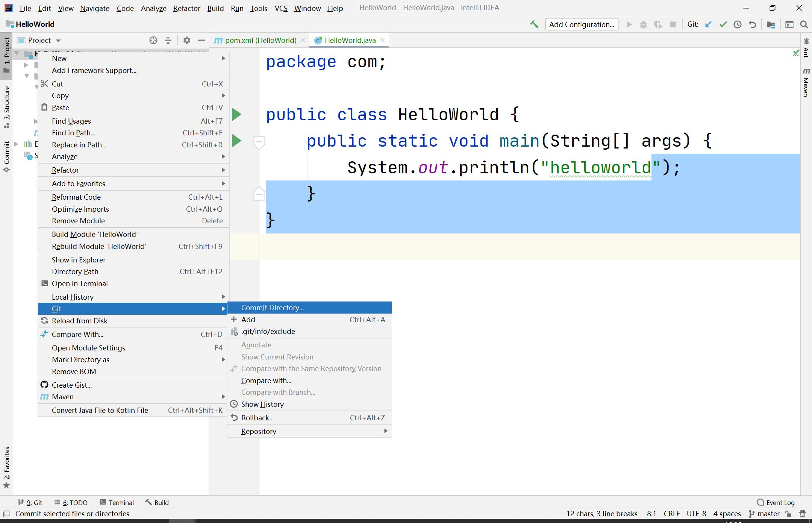
Task: Click Run Anything icon beside search
Action: 789,24
